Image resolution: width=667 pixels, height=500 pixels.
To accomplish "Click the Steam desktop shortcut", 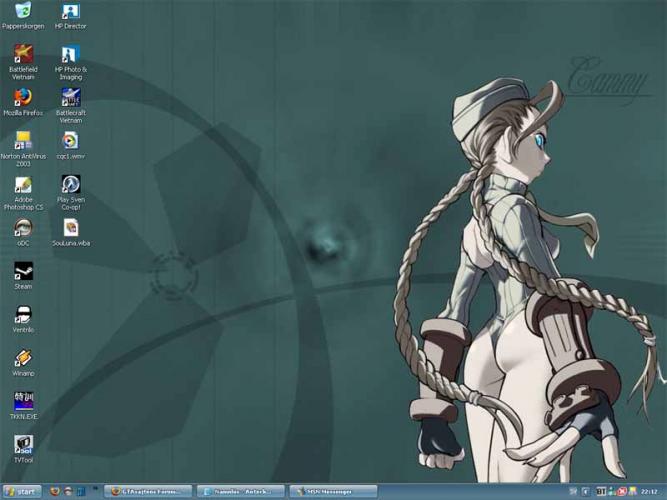I will [23, 271].
